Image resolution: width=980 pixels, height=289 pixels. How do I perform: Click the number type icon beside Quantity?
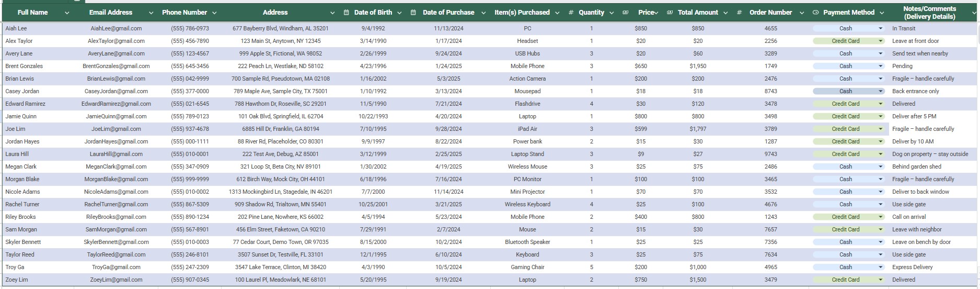point(571,13)
